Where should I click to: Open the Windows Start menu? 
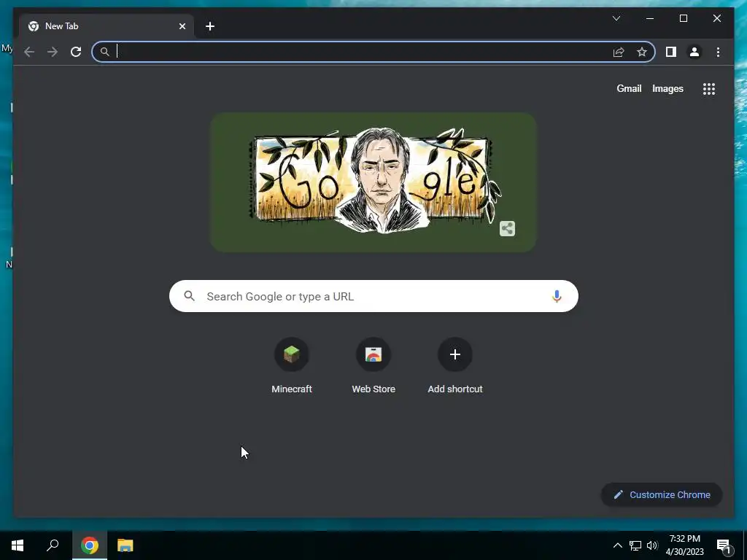click(18, 545)
